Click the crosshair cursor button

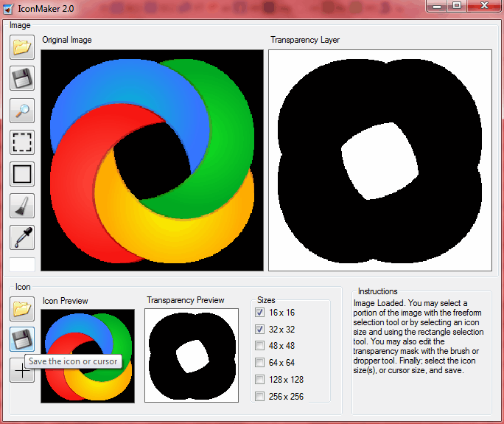tap(22, 371)
